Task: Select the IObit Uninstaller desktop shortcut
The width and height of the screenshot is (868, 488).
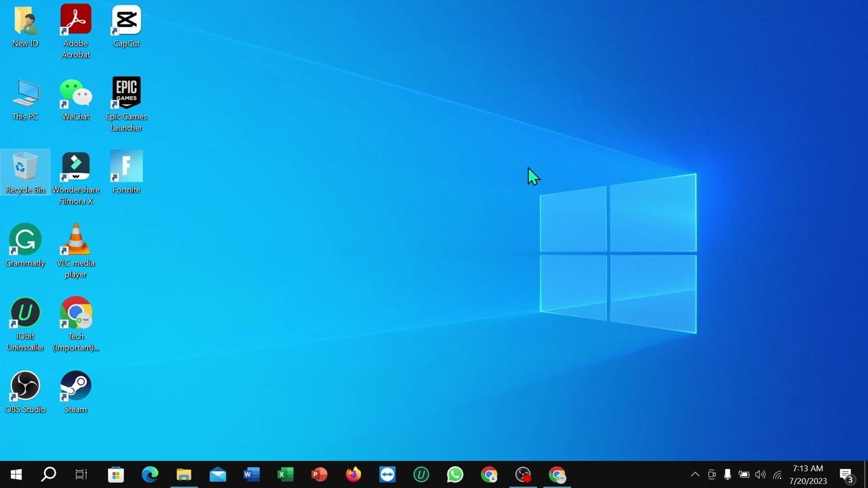Action: click(x=25, y=325)
